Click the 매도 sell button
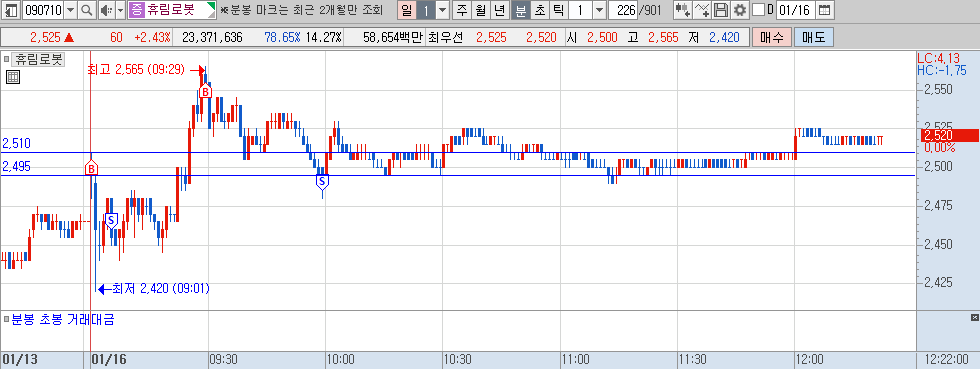This screenshot has height=369, width=980. (814, 38)
